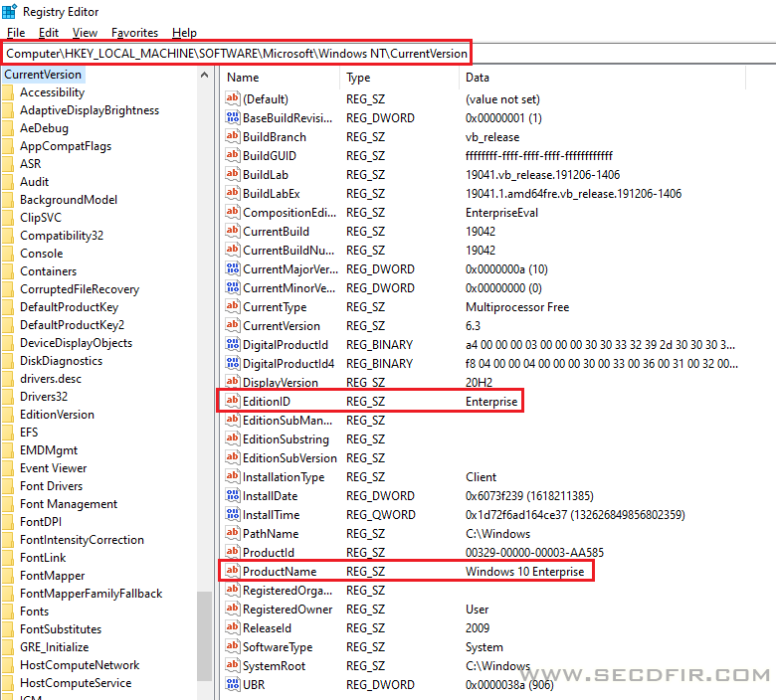Select the SystemRoot value name
Image resolution: width=776 pixels, height=700 pixels.
click(274, 666)
